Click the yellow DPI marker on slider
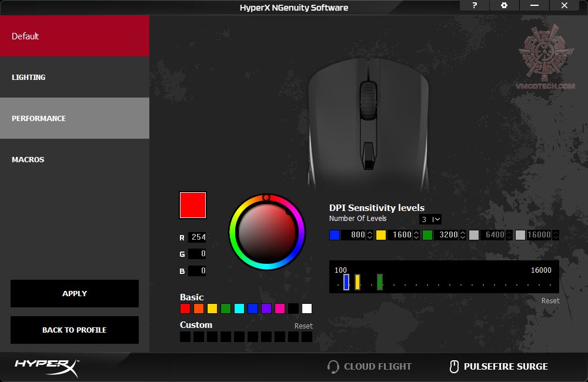588x382 pixels. pyautogui.click(x=358, y=282)
